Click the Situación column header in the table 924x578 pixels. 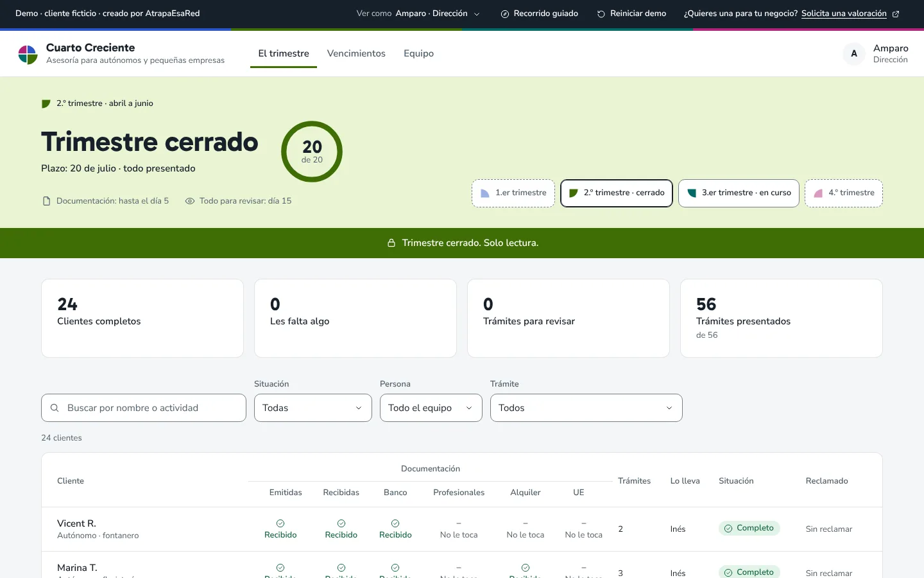point(736,481)
